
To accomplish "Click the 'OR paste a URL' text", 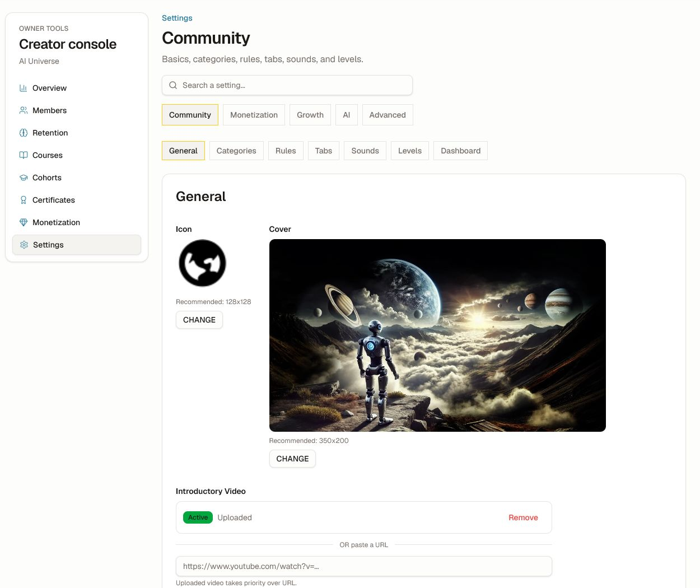I will (x=364, y=545).
